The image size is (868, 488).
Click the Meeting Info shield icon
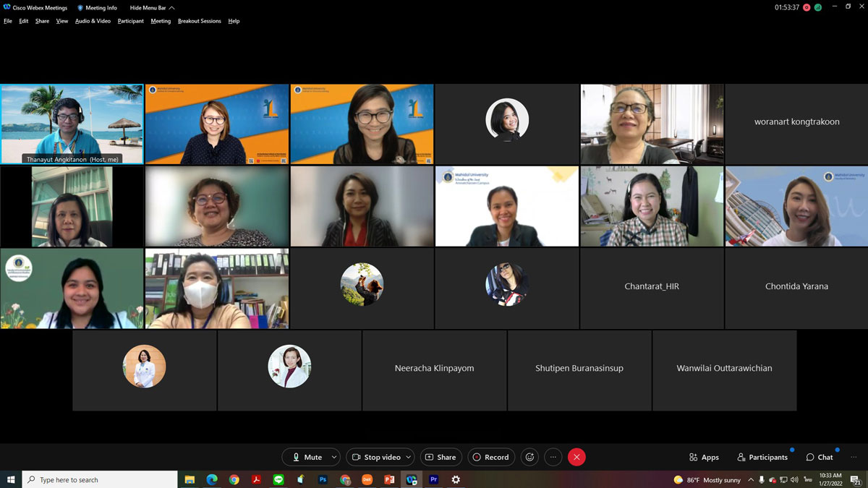(x=80, y=8)
